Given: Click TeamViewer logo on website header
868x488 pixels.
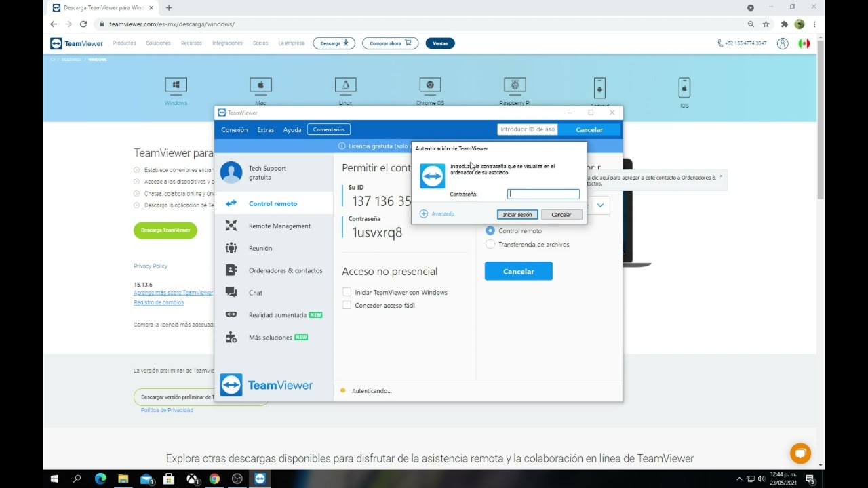Looking at the screenshot, I should tap(77, 43).
